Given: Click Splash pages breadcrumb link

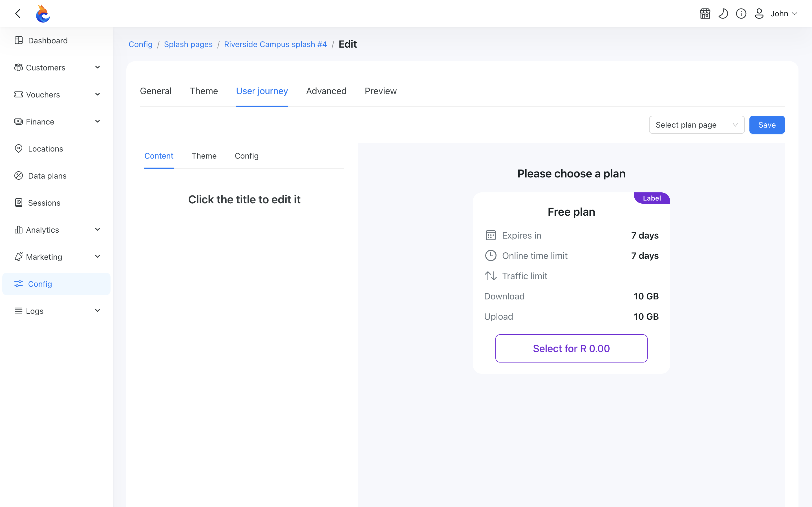Looking at the screenshot, I should (188, 44).
